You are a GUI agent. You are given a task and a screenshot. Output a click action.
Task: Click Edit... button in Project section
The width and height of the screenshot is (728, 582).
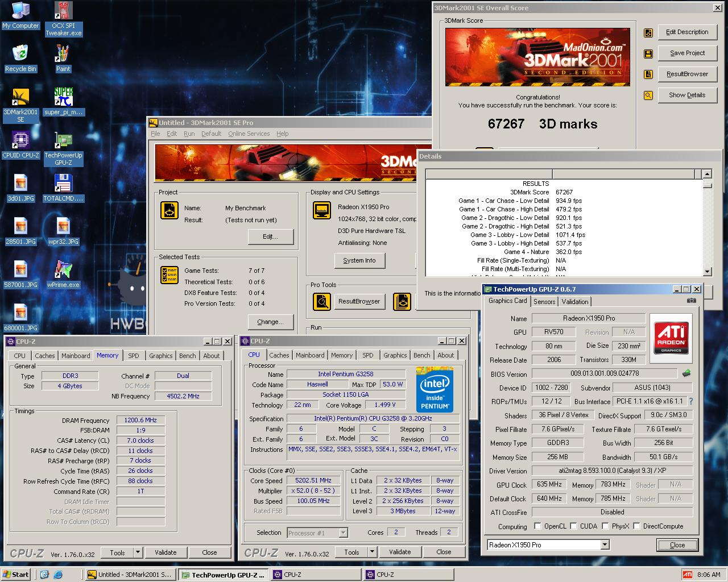click(270, 236)
